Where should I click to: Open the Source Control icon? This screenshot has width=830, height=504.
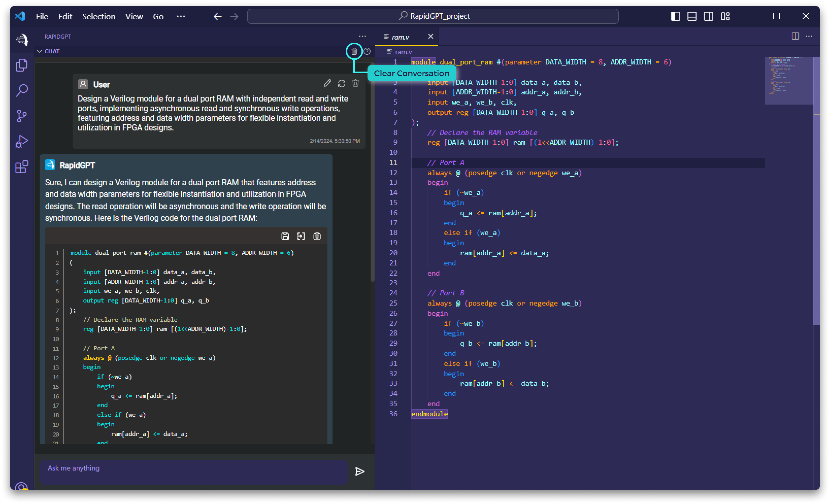click(x=22, y=116)
